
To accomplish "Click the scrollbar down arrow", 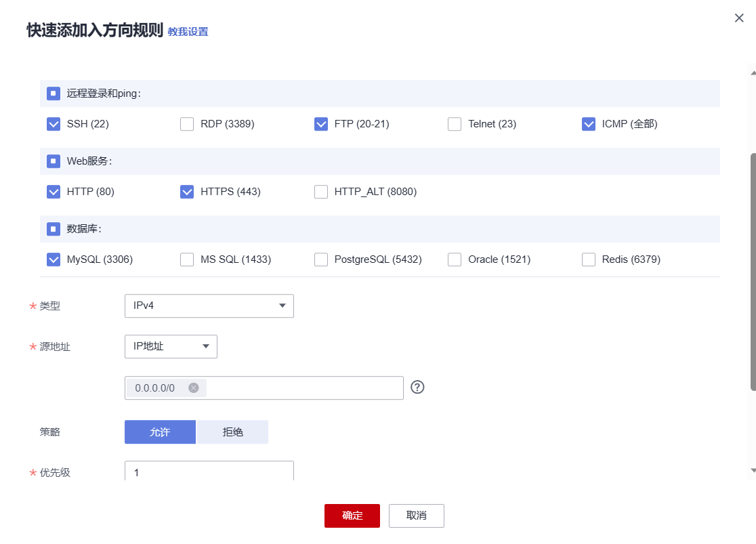I will (753, 469).
